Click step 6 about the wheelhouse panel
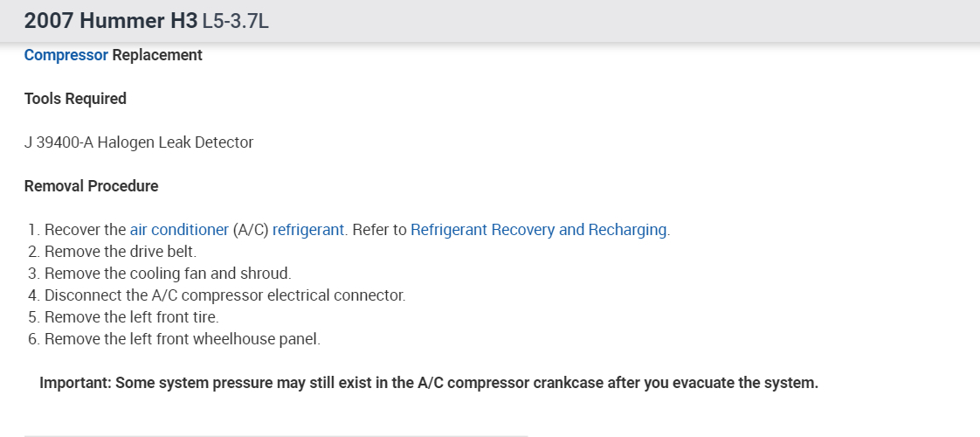The image size is (980, 437). tap(182, 338)
